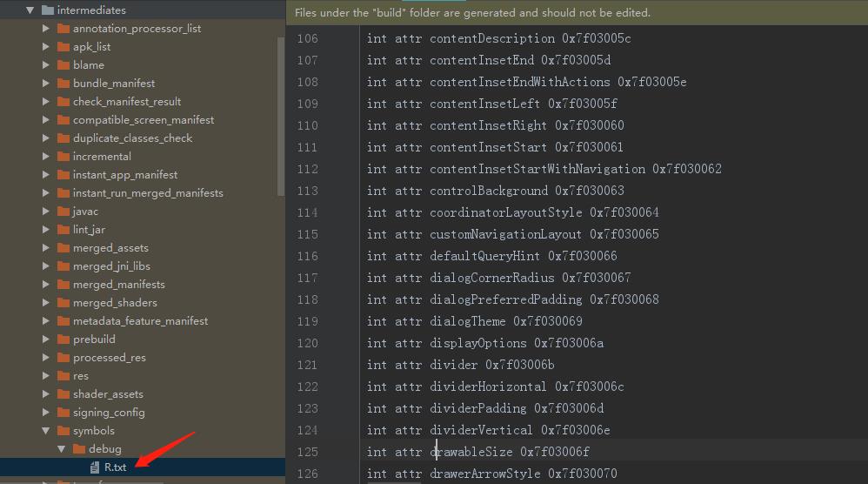Select the instant_app_manifest folder label
This screenshot has width=868, height=484.
coord(125,174)
